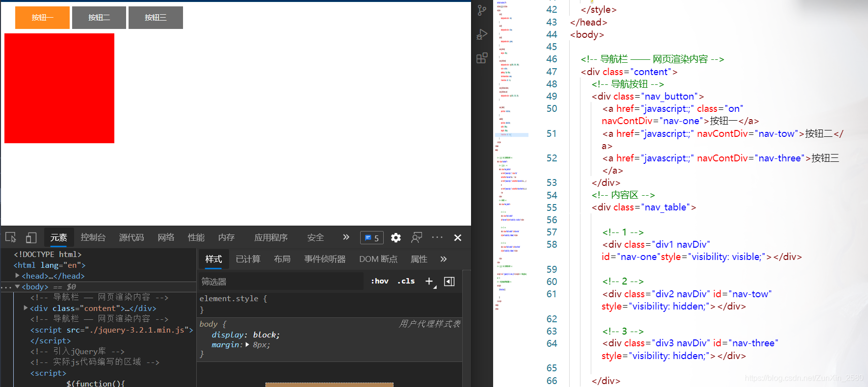Select the 实际js代码编写的区域 comment node

[95, 362]
